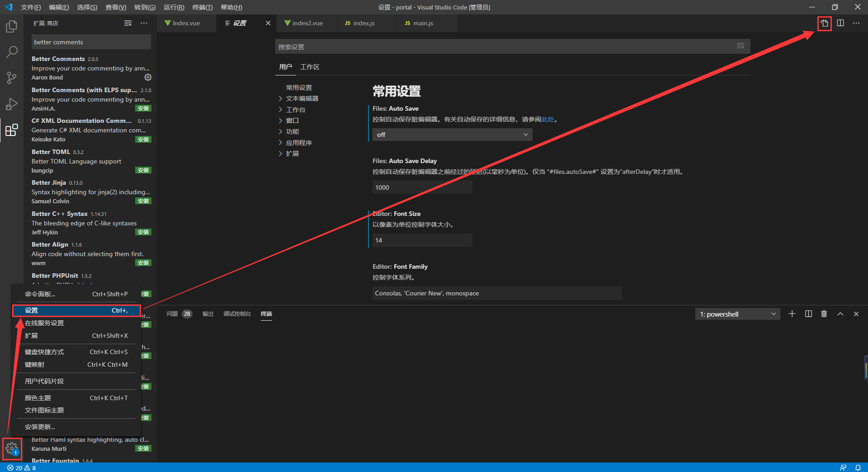868x472 pixels.
Task: Open the Run and Debug view
Action: pos(11,104)
